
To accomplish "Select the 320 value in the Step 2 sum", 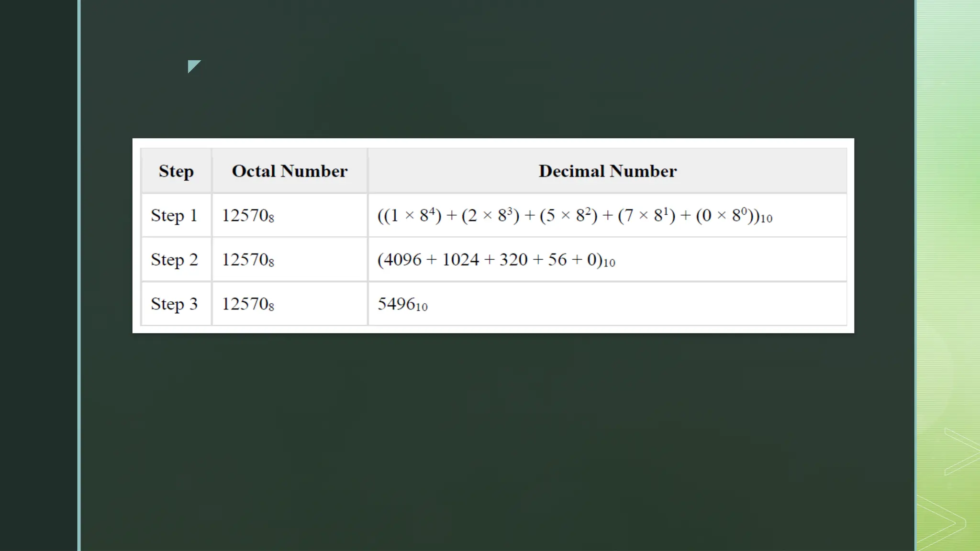I will point(513,260).
